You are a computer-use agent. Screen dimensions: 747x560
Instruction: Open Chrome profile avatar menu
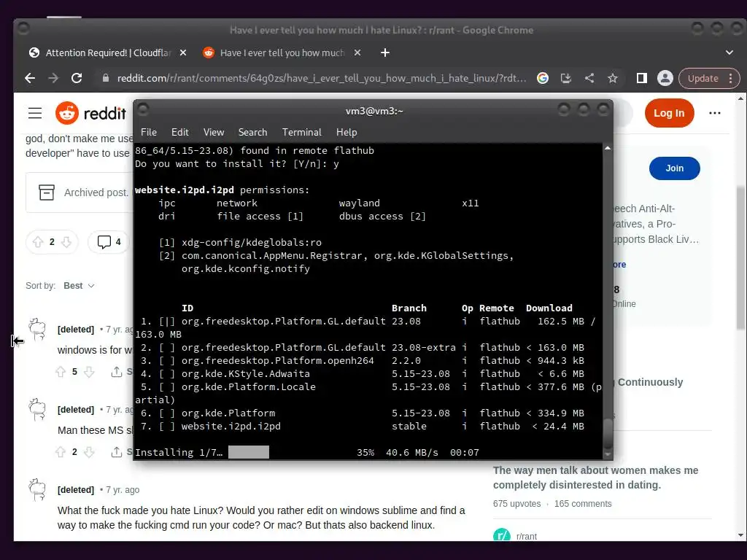(x=665, y=78)
